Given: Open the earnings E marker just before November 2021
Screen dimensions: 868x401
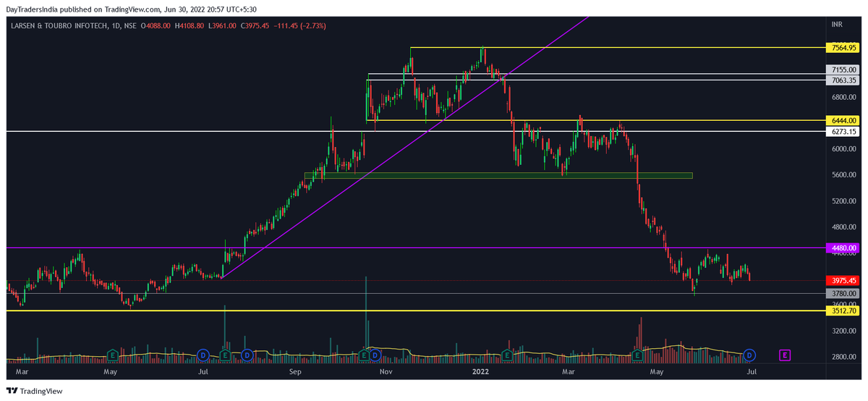Looking at the screenshot, I should 365,355.
